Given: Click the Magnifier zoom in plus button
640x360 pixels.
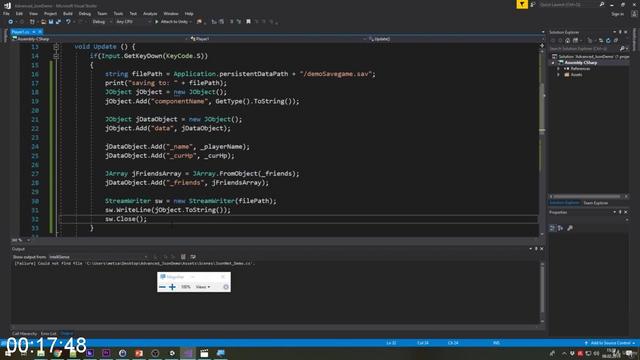Looking at the screenshot, I should 172,287.
